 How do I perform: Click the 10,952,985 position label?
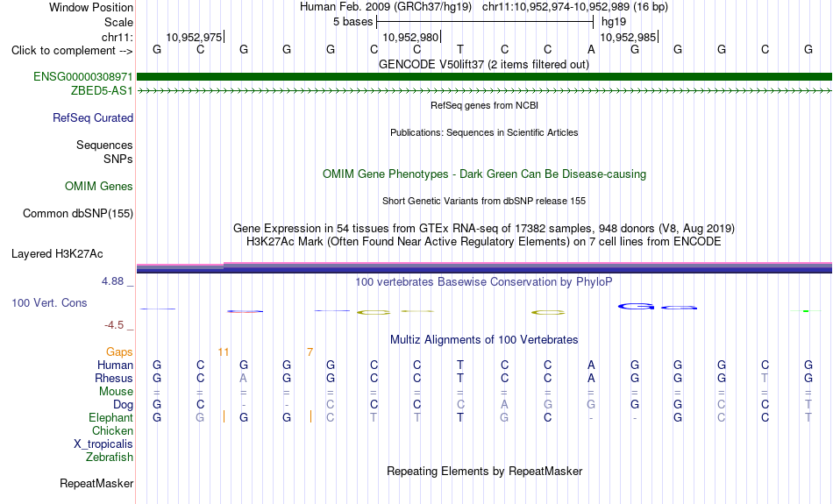click(x=628, y=37)
